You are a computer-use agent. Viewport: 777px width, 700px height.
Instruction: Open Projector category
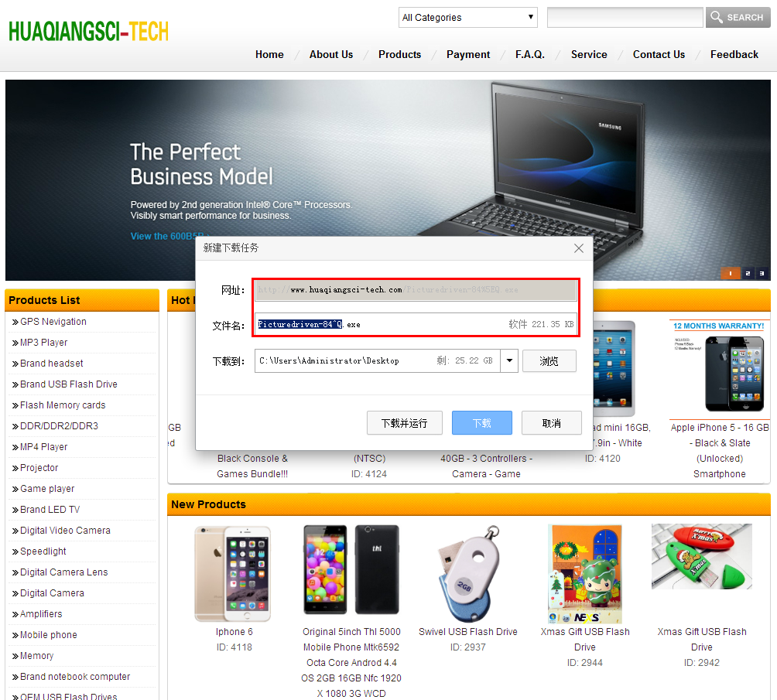(39, 468)
